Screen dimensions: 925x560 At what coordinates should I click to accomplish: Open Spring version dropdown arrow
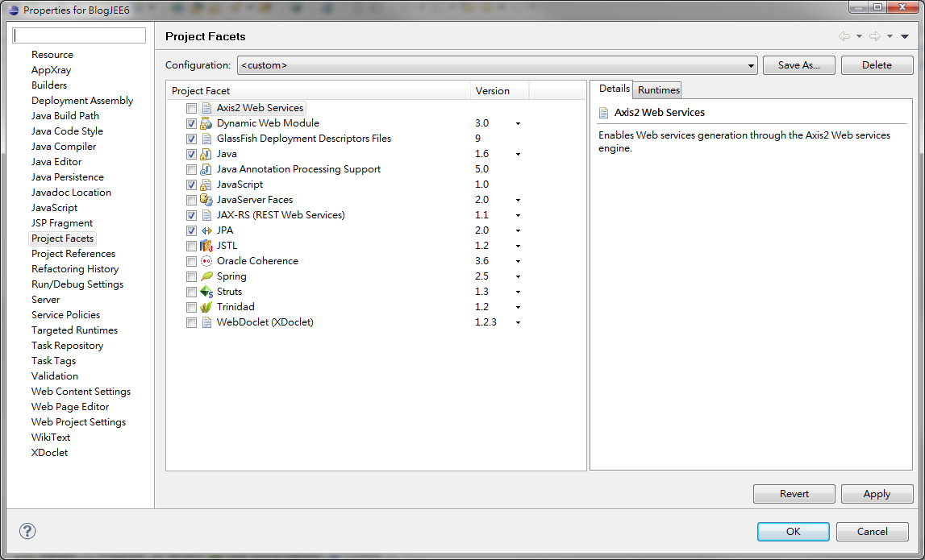point(518,277)
